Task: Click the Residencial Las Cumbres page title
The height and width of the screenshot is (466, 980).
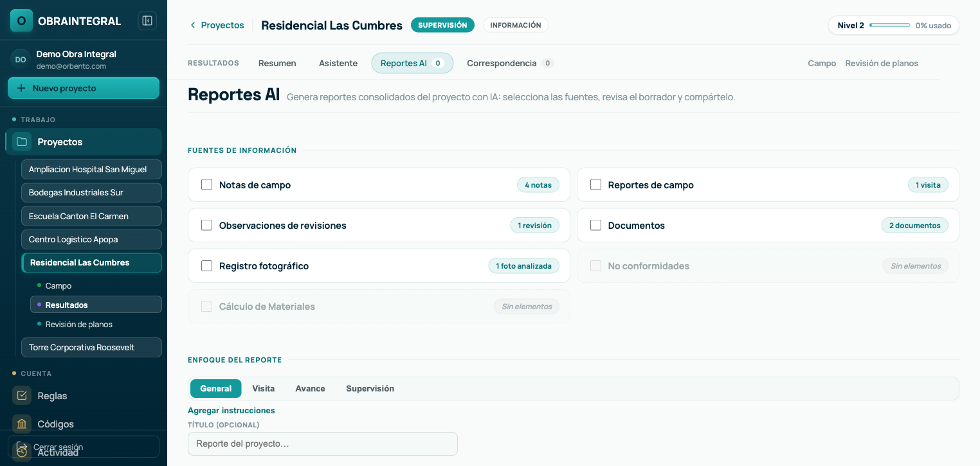Action: click(332, 25)
